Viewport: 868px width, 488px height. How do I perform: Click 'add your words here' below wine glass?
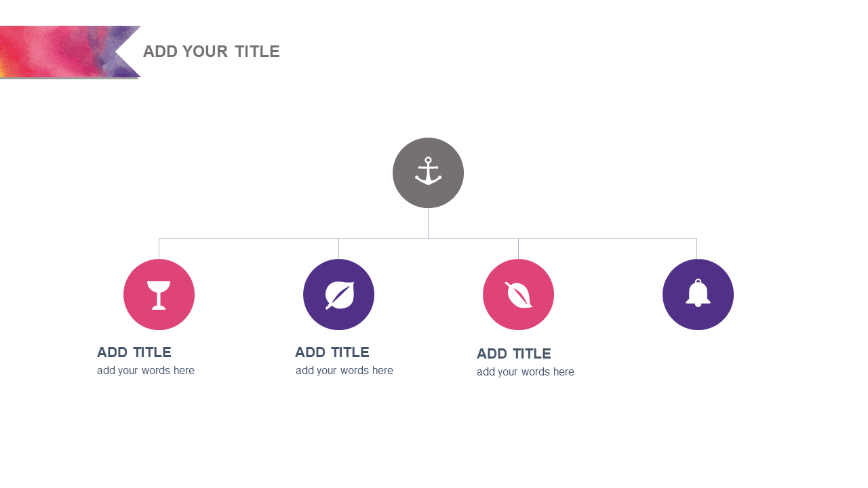[x=146, y=371]
